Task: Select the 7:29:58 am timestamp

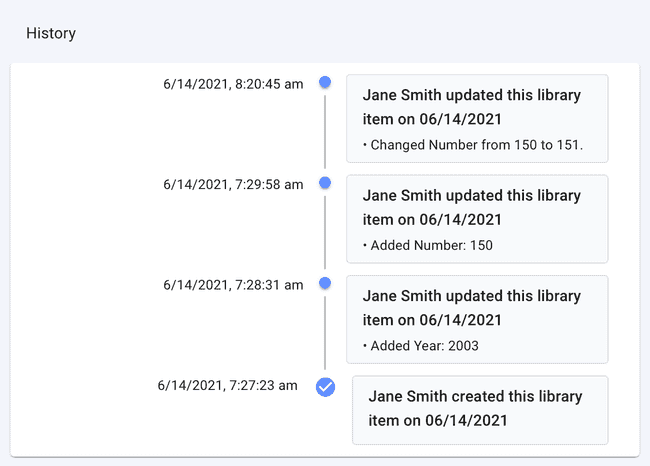Action: click(x=233, y=184)
